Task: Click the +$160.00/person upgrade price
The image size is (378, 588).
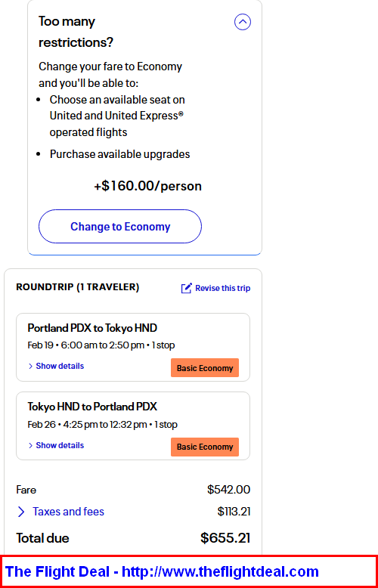Action: click(x=147, y=186)
